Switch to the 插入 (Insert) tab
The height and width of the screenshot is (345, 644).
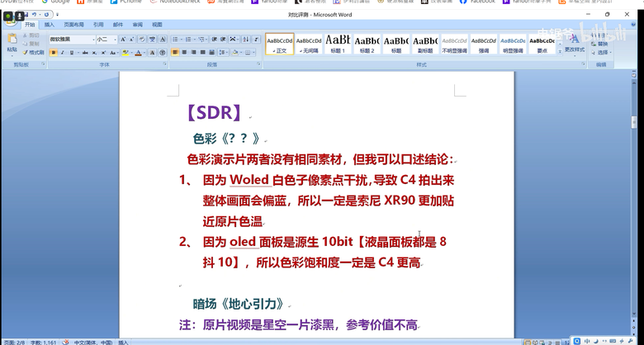tap(50, 25)
